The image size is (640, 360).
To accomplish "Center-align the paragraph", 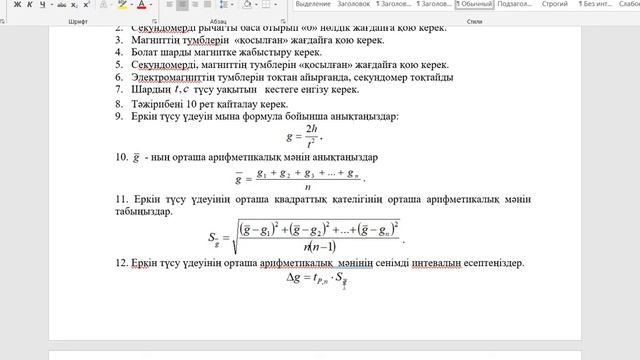I will 182,5.
